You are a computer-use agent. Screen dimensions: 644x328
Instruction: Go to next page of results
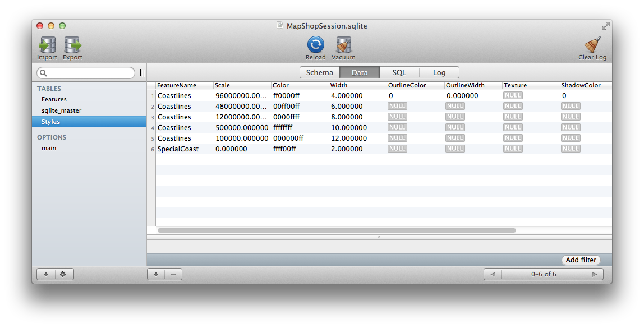[594, 274]
